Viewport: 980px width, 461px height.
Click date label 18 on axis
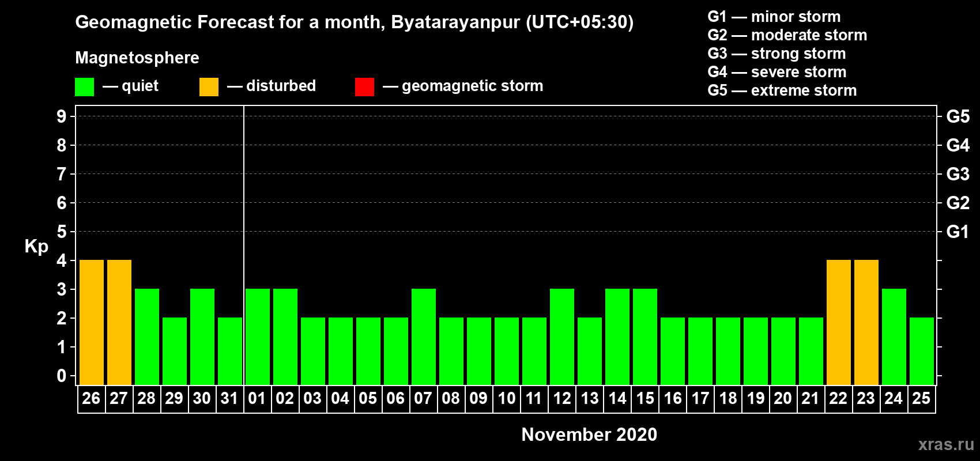[728, 399]
